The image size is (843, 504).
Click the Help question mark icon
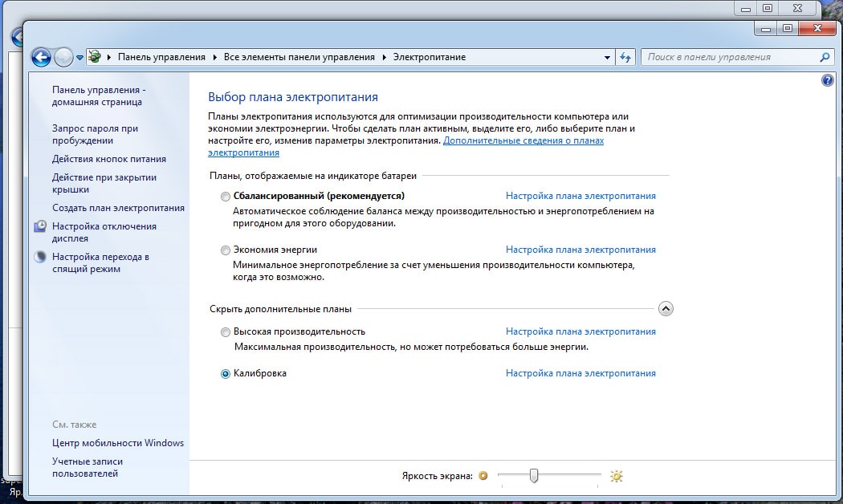click(828, 81)
